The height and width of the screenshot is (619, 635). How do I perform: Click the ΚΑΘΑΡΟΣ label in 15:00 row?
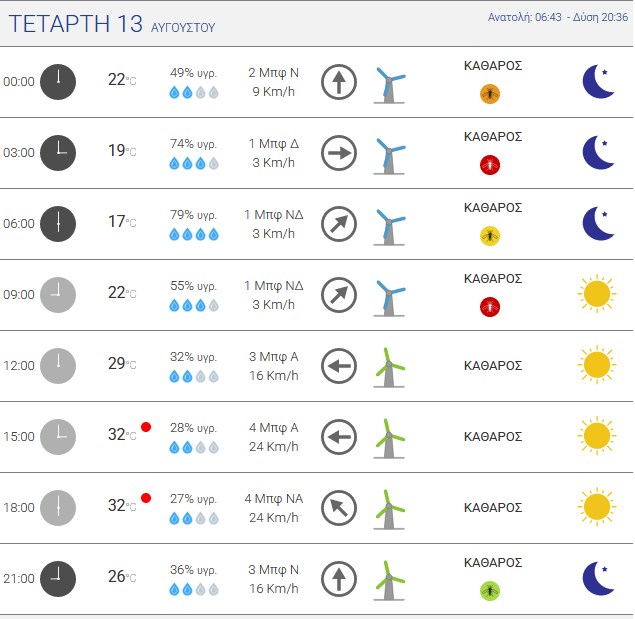pyautogui.click(x=493, y=437)
